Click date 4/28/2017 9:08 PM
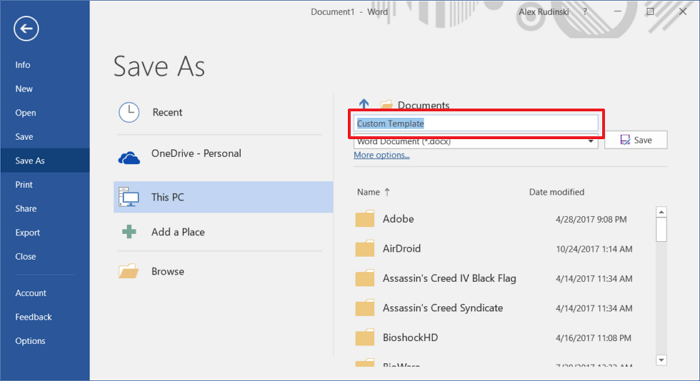Viewport: 700px width, 381px height. point(591,219)
